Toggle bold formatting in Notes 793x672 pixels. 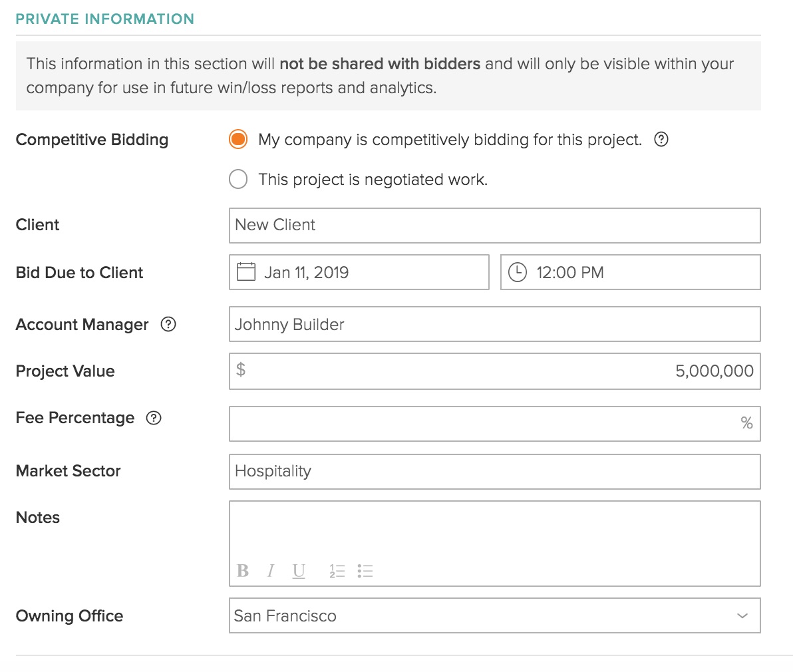[x=243, y=571]
